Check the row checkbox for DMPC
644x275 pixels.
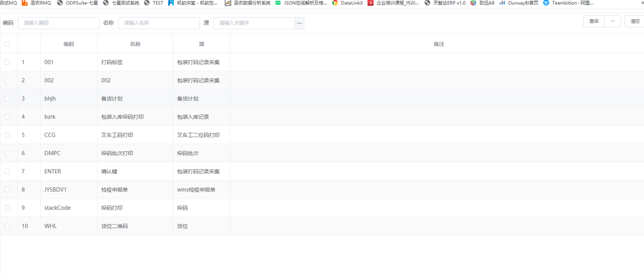7,153
